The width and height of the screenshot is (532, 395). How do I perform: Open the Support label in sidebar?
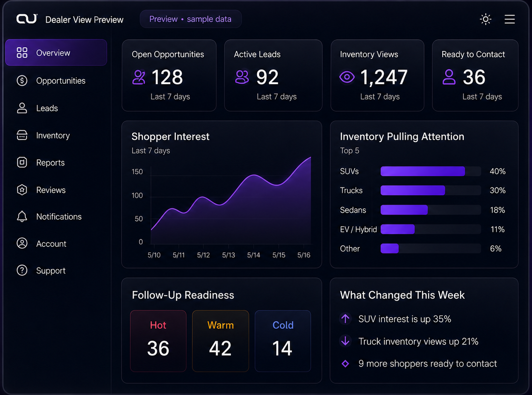51,271
